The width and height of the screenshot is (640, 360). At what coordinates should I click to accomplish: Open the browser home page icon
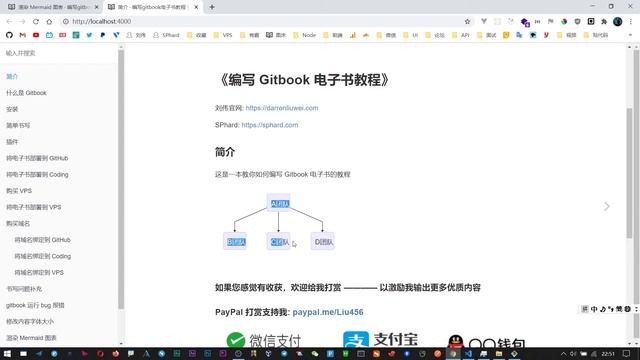(x=49, y=21)
